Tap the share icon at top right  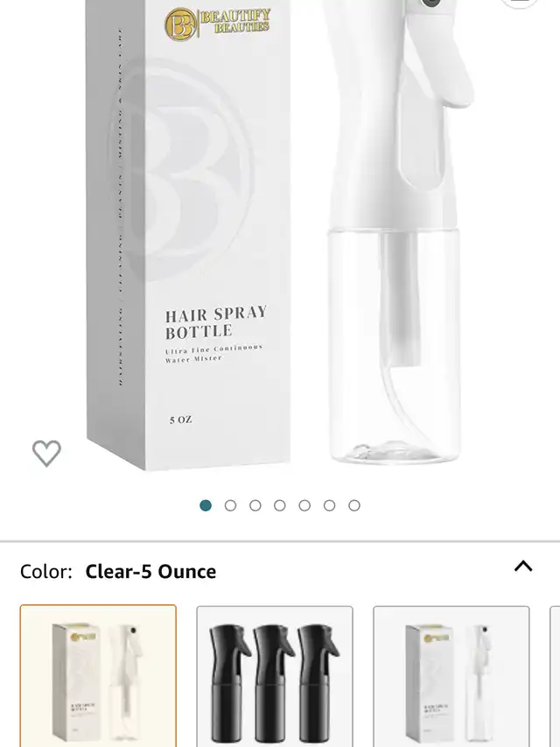click(519, 4)
